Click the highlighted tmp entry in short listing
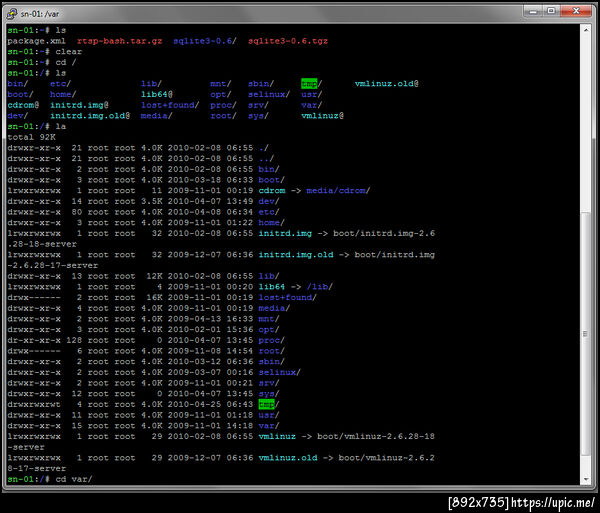This screenshot has width=600, height=513. click(x=311, y=84)
